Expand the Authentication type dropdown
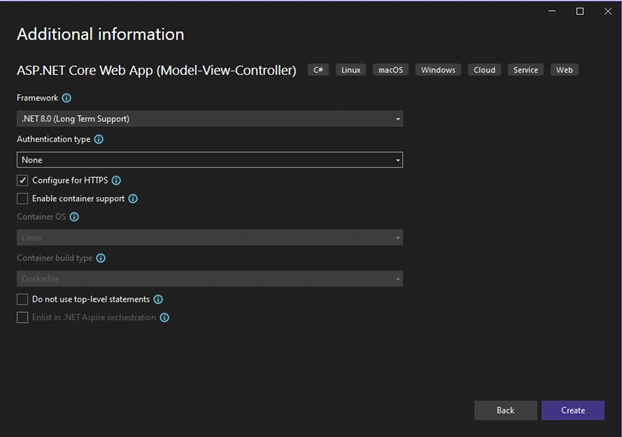The width and height of the screenshot is (622, 437). (210, 160)
